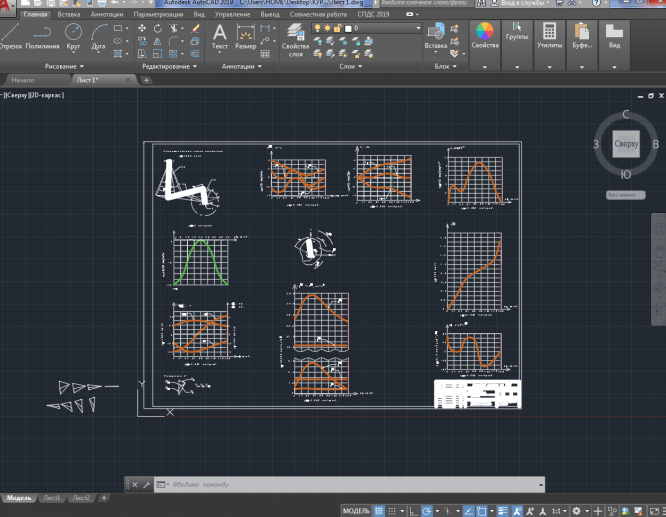666x517 pixels.
Task: Toggle grid display in status bar
Action: click(379, 510)
